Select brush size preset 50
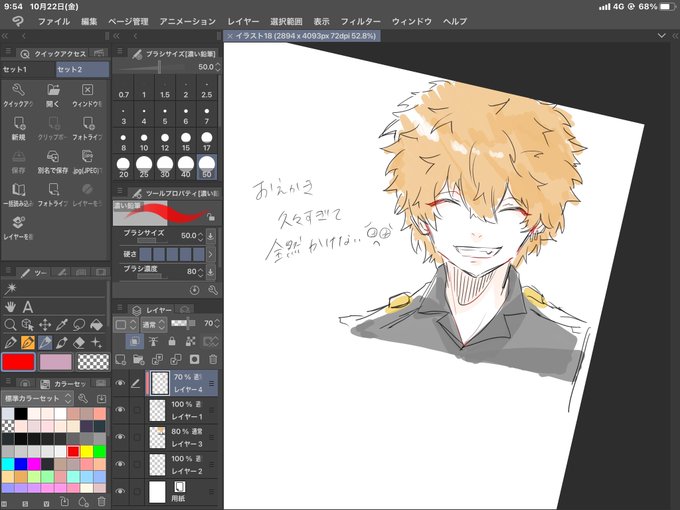Image resolution: width=680 pixels, height=510 pixels. click(x=207, y=168)
